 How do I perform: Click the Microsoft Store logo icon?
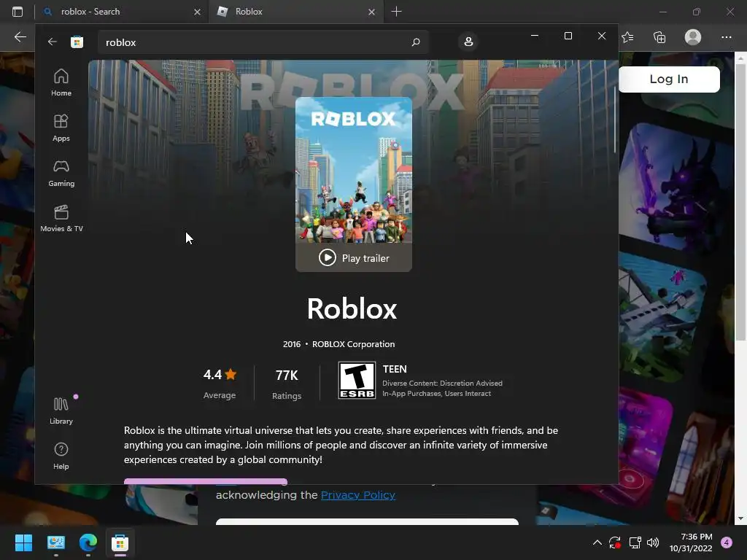(77, 42)
